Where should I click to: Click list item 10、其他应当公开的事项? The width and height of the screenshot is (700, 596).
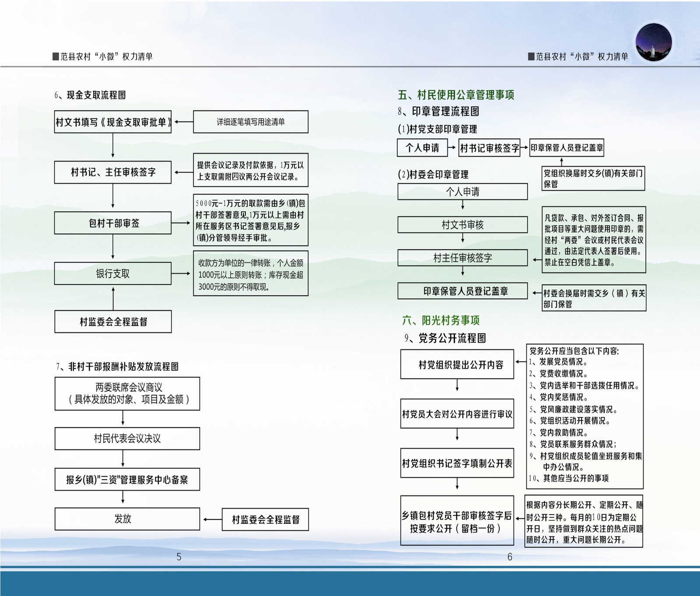point(569,478)
